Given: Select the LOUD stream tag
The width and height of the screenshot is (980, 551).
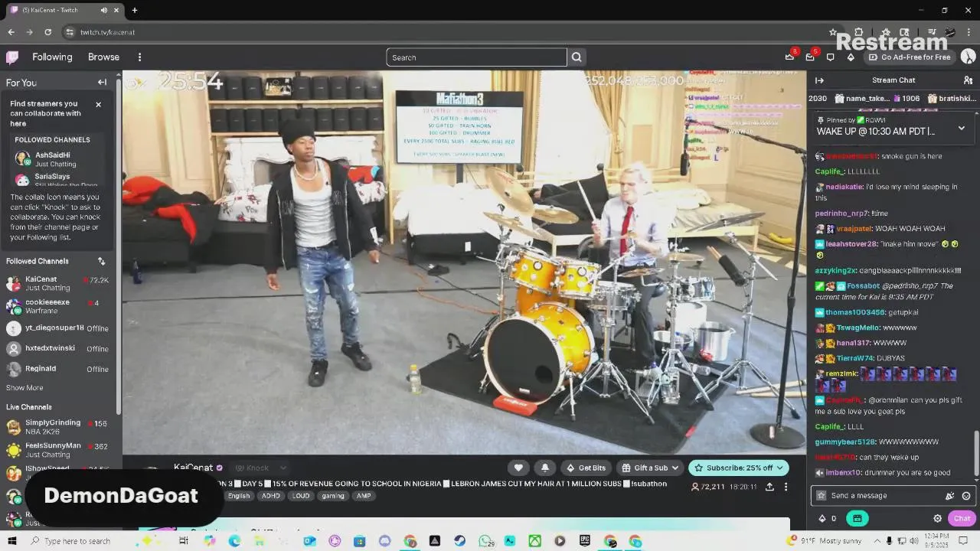Looking at the screenshot, I should (301, 496).
